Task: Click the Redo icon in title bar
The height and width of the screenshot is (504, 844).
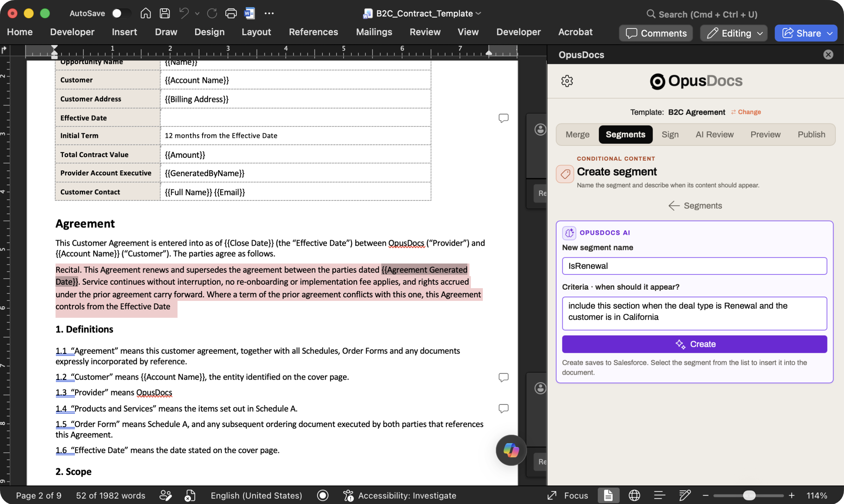Action: pos(212,13)
